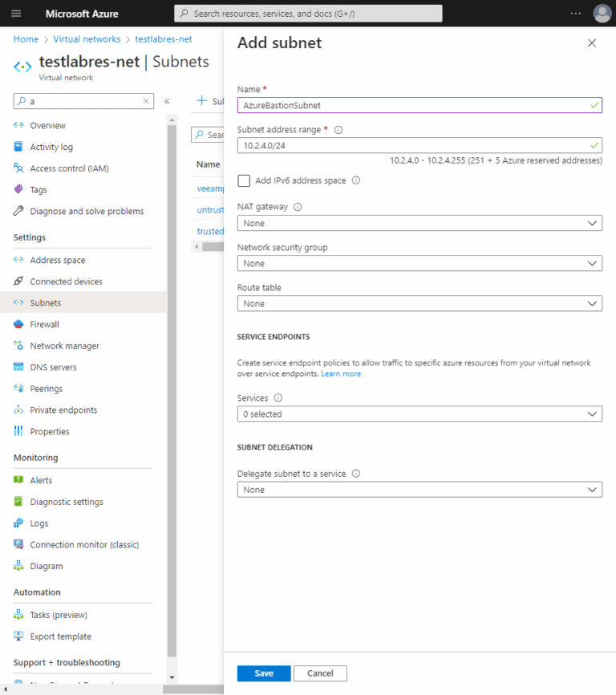Click the Learn more link
616x695 pixels.
pos(341,373)
